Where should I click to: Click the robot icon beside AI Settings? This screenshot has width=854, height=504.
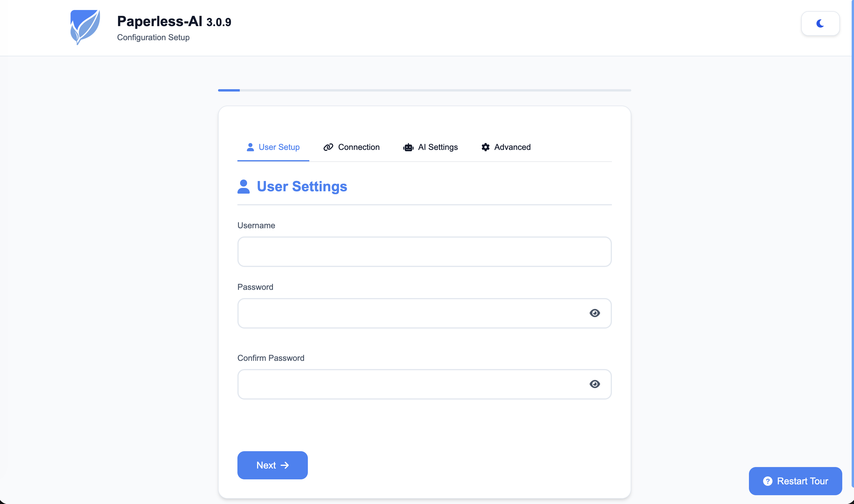[x=408, y=147]
